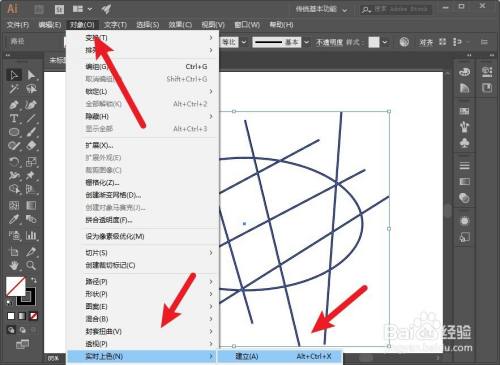Open the 基本 brush definition dropdown

point(306,42)
